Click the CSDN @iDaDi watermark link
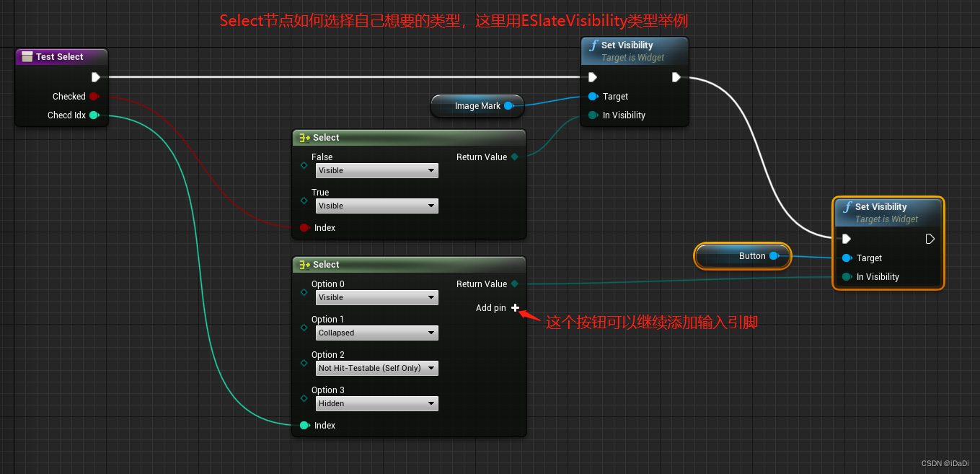Viewport: 980px width, 474px height. coord(945,463)
